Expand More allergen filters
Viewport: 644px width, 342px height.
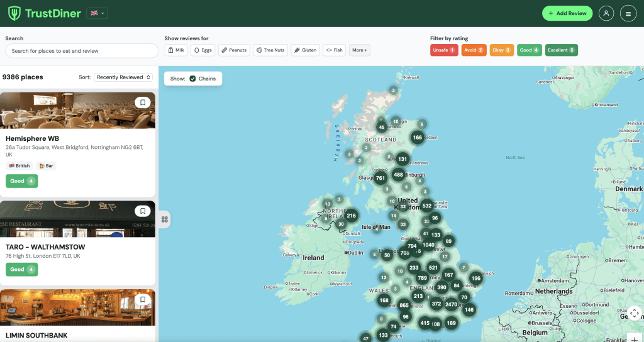(359, 50)
